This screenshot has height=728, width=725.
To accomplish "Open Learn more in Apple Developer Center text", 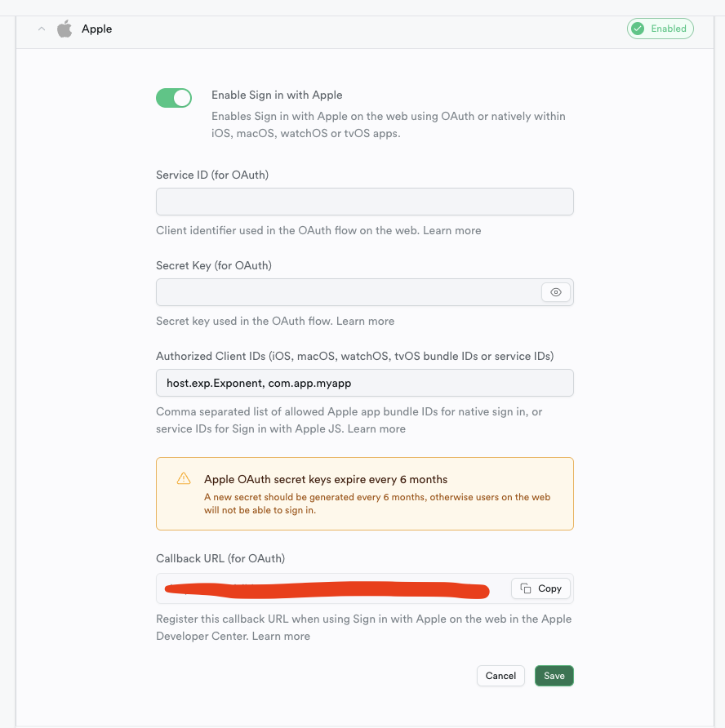I will tap(281, 636).
